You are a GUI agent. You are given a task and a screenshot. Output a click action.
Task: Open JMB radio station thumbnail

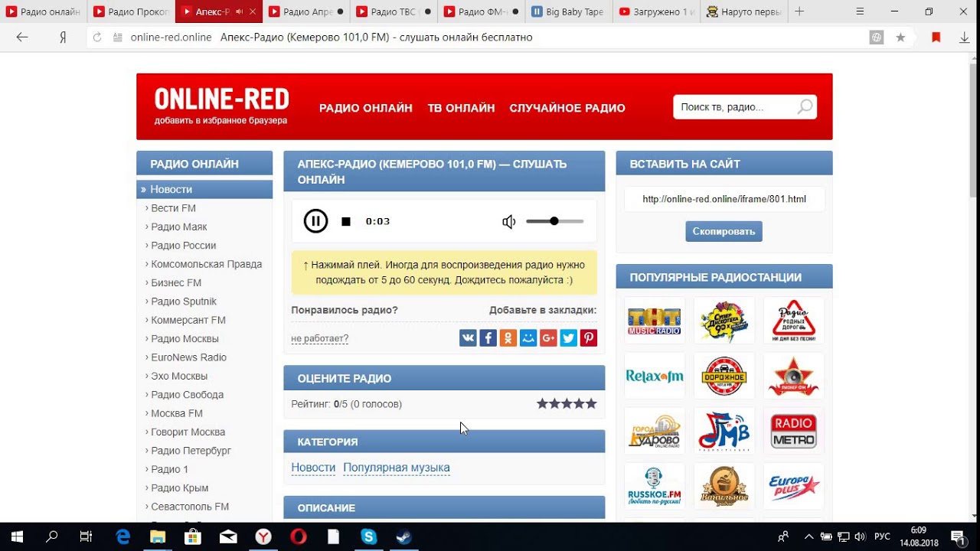pos(724,431)
